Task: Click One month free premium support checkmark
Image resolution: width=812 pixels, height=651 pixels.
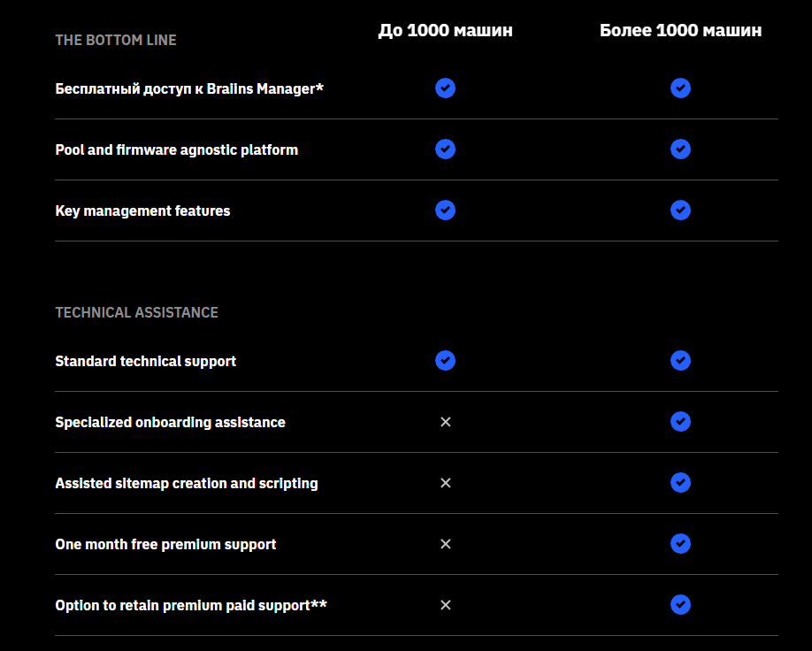Action: click(x=680, y=544)
